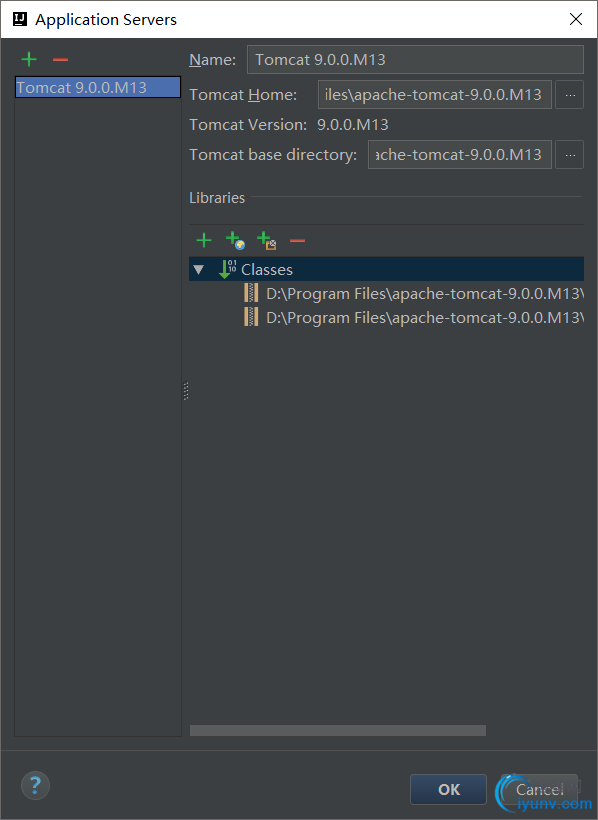Select the second apache-tomcat jar entry
The width and height of the screenshot is (598, 820).
(x=413, y=317)
